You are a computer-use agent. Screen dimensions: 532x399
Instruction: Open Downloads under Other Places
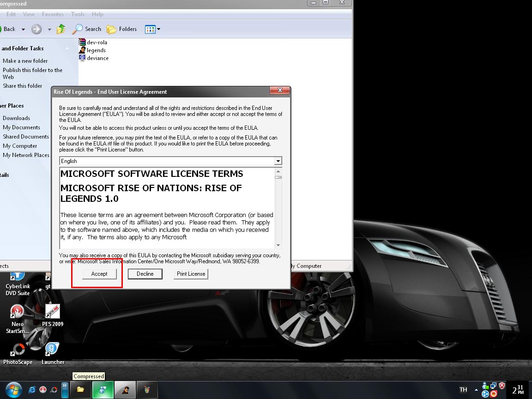click(16, 118)
